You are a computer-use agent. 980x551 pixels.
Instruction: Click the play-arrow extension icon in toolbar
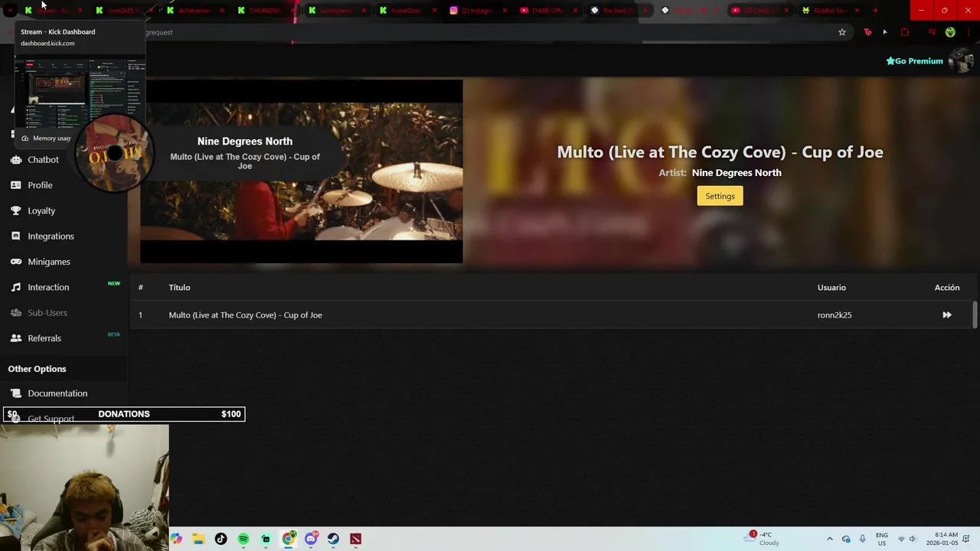(885, 32)
